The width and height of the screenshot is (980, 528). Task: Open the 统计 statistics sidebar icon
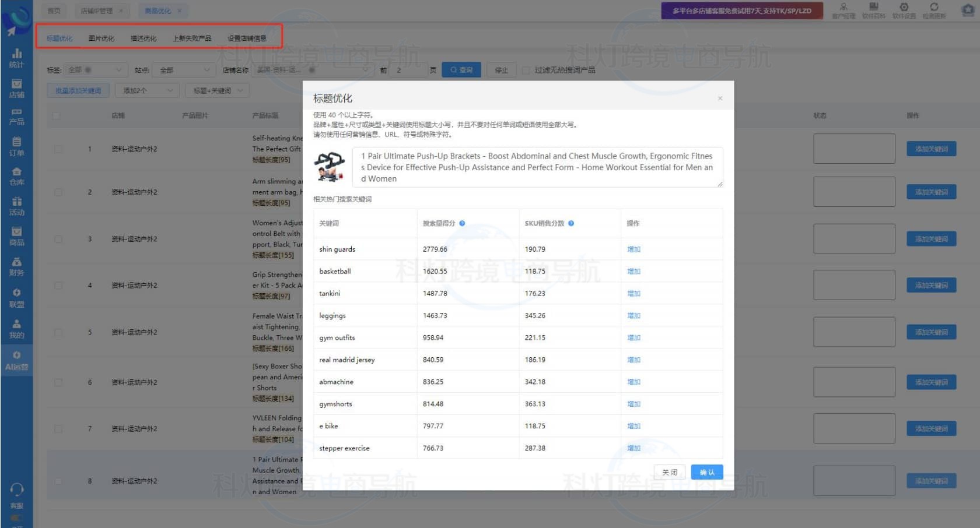click(x=16, y=58)
